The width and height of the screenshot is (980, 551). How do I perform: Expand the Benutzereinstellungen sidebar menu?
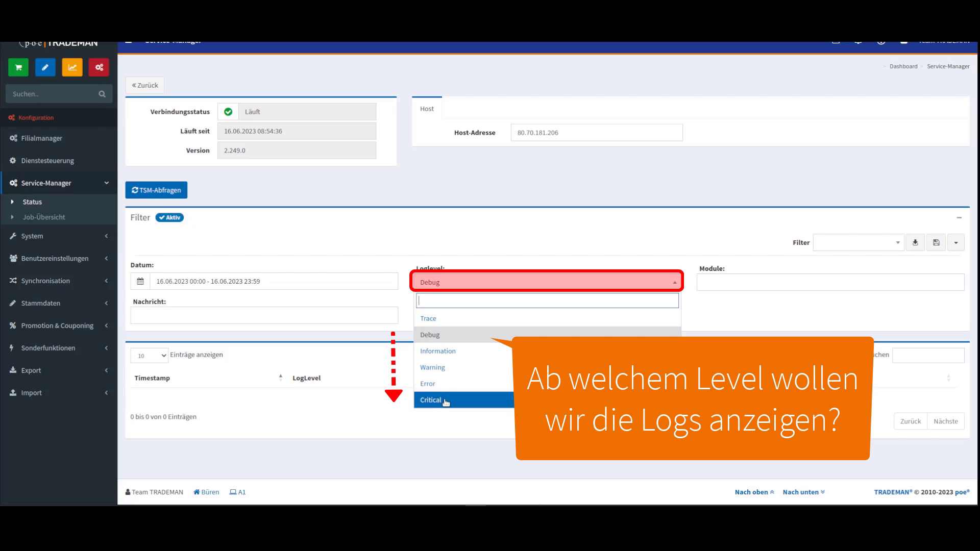(x=59, y=259)
